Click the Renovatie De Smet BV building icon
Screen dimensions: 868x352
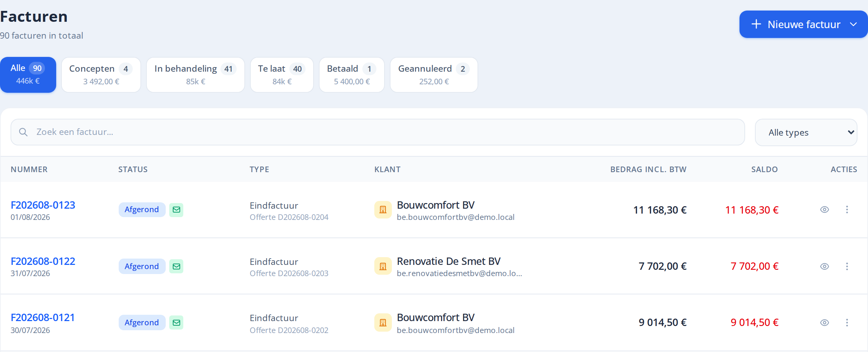tap(383, 266)
